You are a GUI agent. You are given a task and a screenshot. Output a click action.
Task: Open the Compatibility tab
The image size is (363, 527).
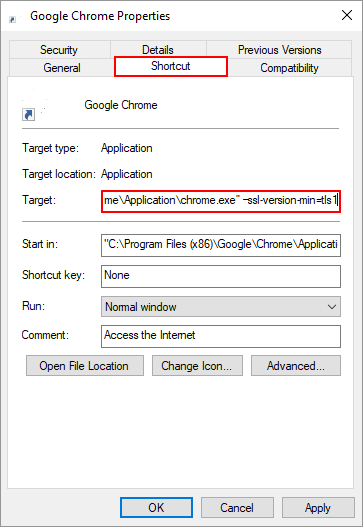(x=289, y=68)
